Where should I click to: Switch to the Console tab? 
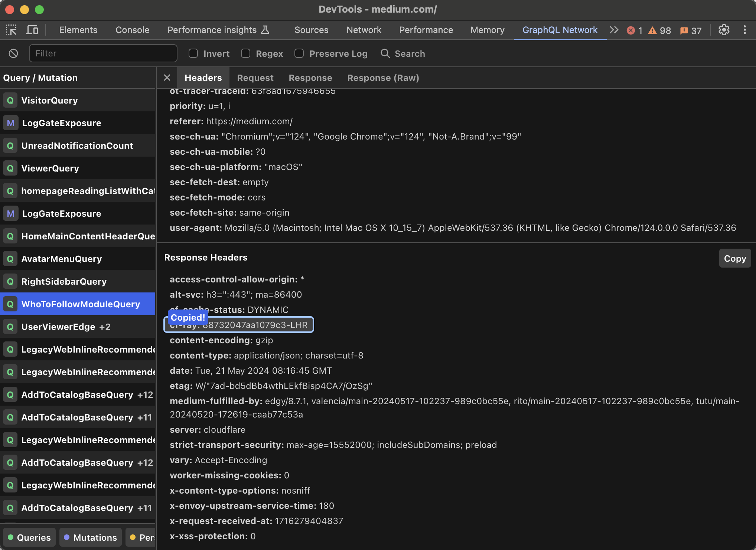132,30
